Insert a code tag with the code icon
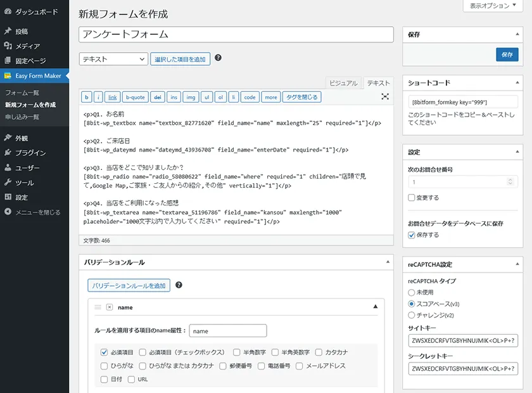This screenshot has width=532, height=393. pos(250,97)
